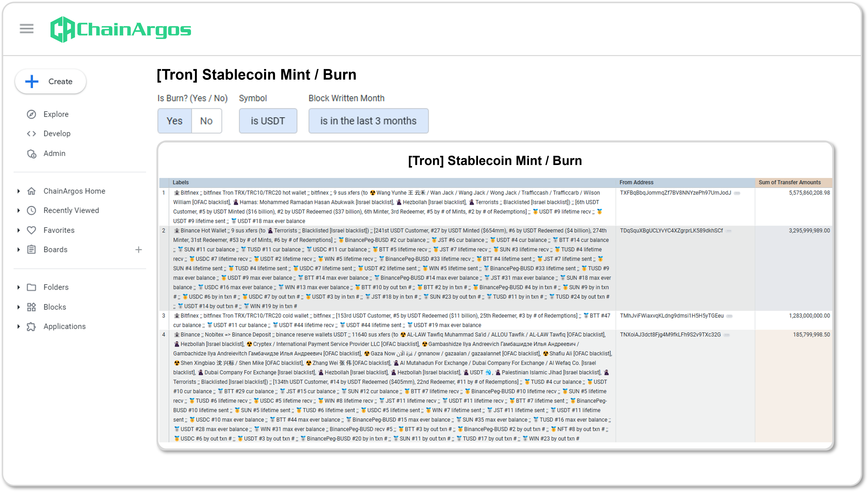The width and height of the screenshot is (868, 492).
Task: Click the Tron Stablecoin Mint Burn chart title
Action: pos(495,161)
